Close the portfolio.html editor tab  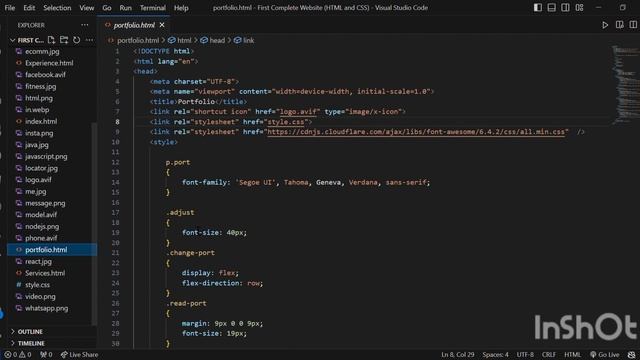[x=162, y=25]
